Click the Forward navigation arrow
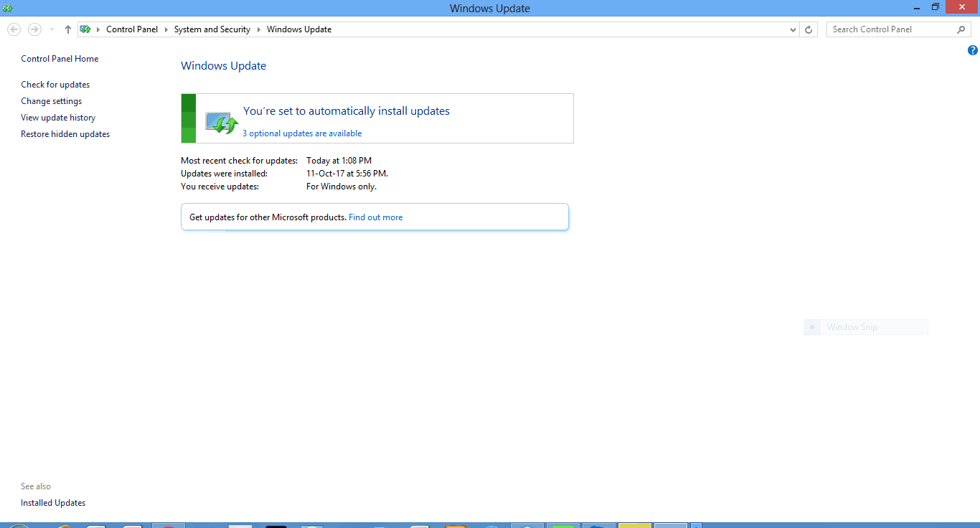This screenshot has width=980, height=528. [34, 29]
